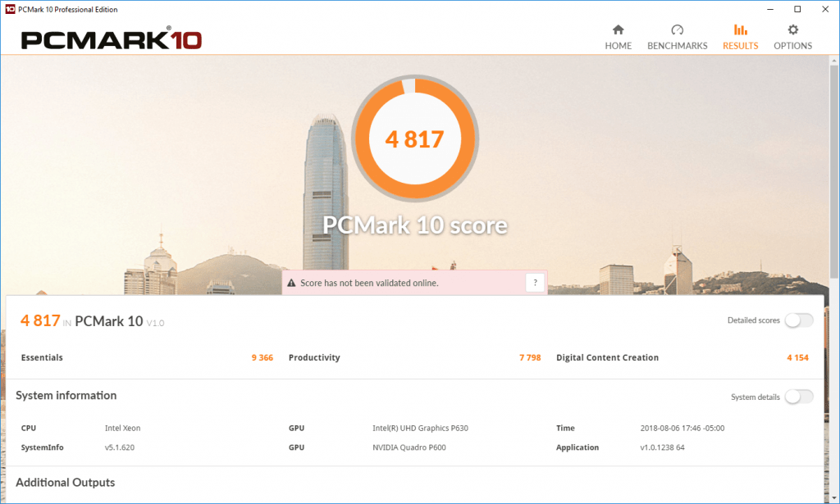Click the warning triangle icon in validation banner

291,283
